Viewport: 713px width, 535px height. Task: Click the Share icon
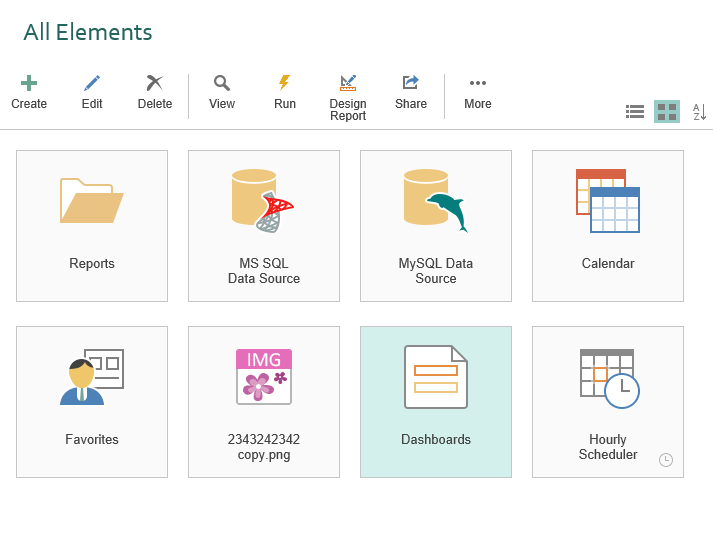coord(411,83)
